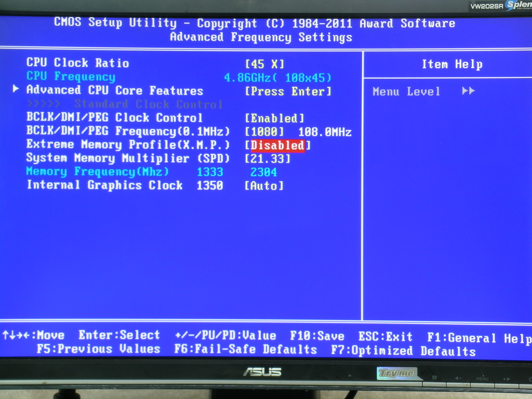
Task: Click the Enter:Select hint
Action: click(119, 335)
